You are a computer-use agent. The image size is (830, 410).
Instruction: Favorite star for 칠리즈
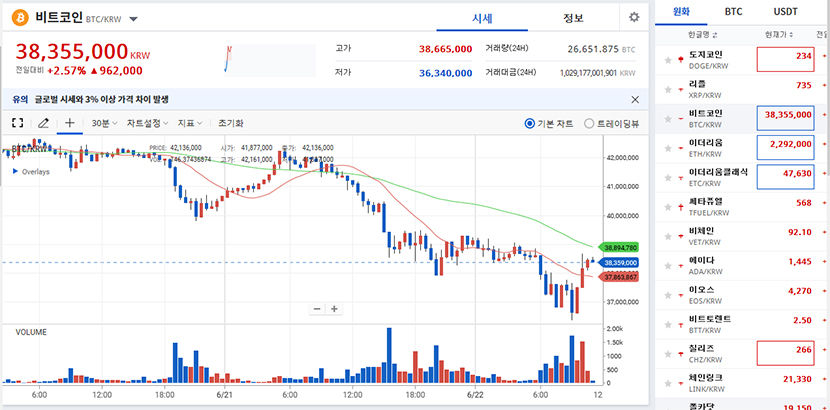coord(668,354)
